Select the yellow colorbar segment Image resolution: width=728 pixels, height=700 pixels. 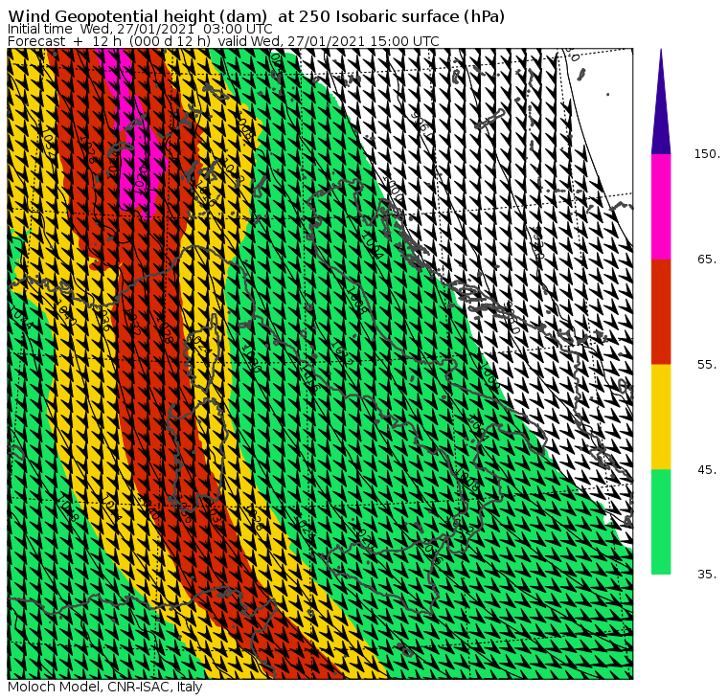pyautogui.click(x=661, y=417)
